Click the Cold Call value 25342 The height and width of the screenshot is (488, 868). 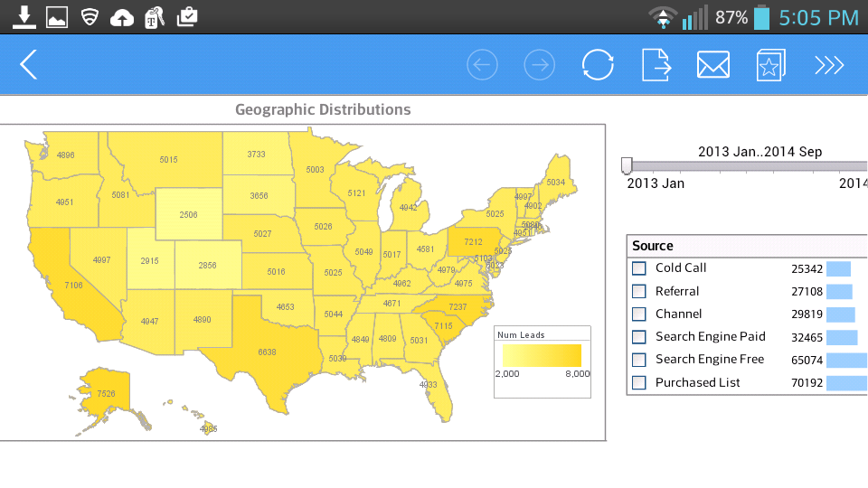click(807, 269)
